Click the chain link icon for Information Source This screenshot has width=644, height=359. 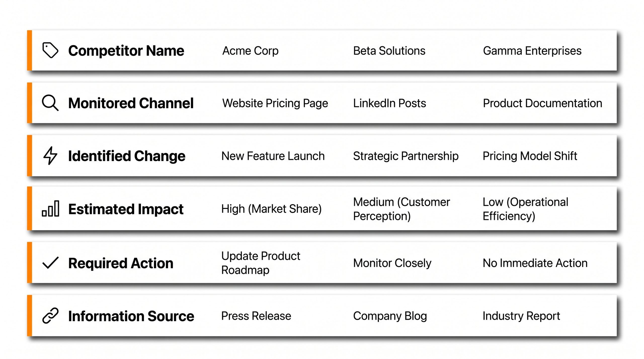tap(50, 316)
